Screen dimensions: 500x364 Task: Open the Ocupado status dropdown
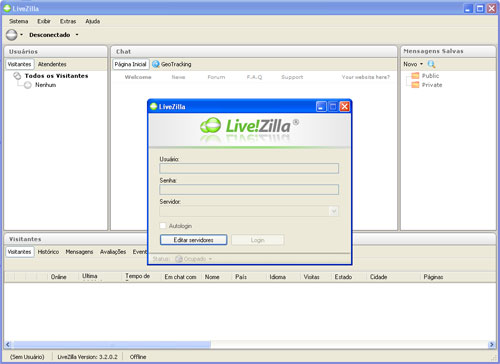point(194,259)
